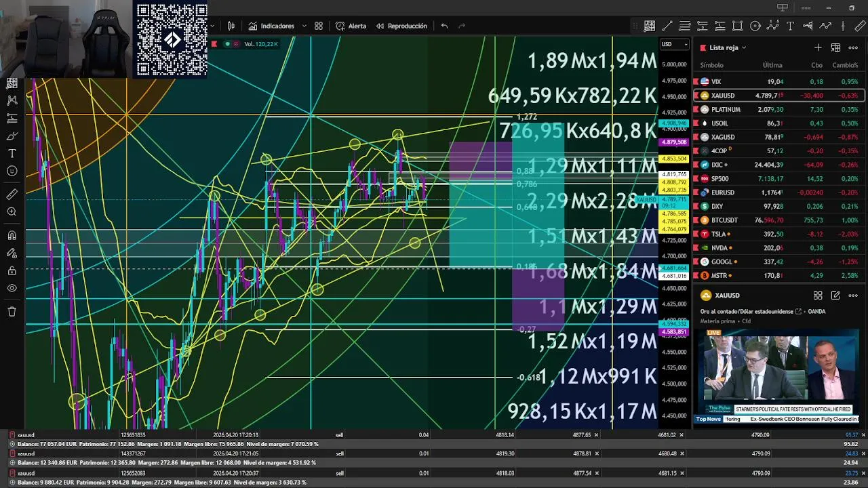This screenshot has width=868, height=488.
Task: Select EURUSD in the watchlist
Action: tap(778, 192)
